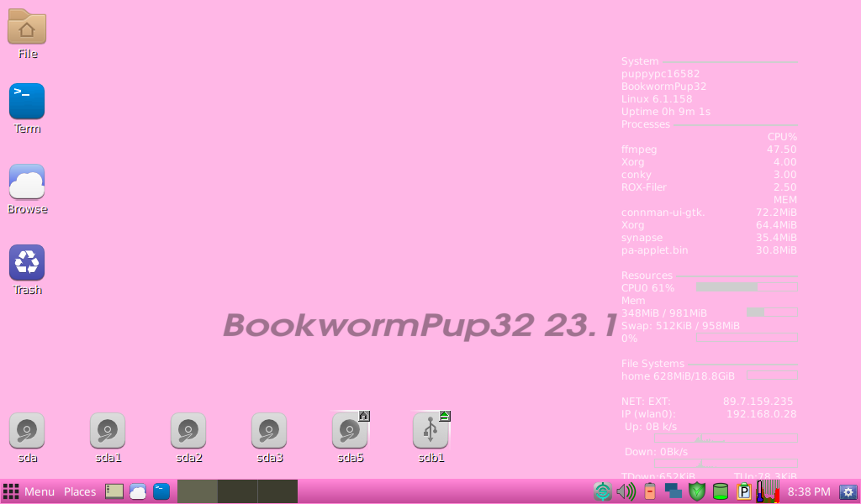Launch the browser from the taskbar quick launcher
861x504 pixels.
coord(138,491)
